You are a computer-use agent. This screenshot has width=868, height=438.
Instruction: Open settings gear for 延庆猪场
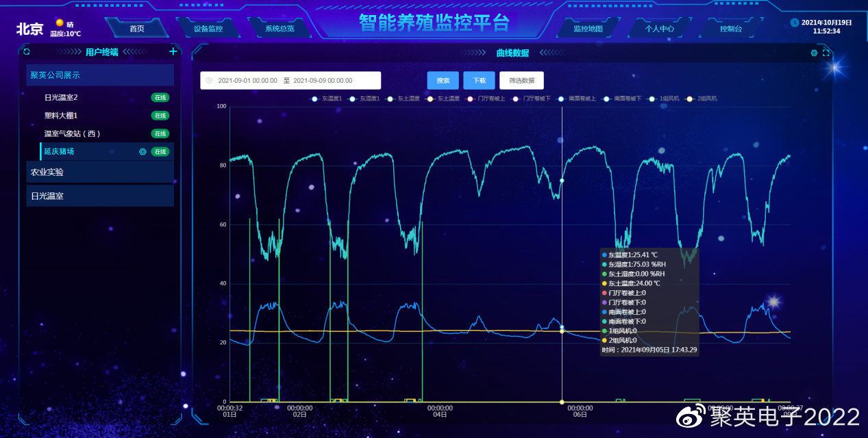click(142, 151)
